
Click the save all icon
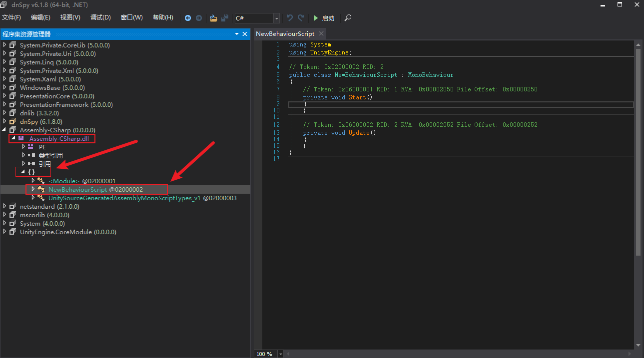tap(225, 18)
